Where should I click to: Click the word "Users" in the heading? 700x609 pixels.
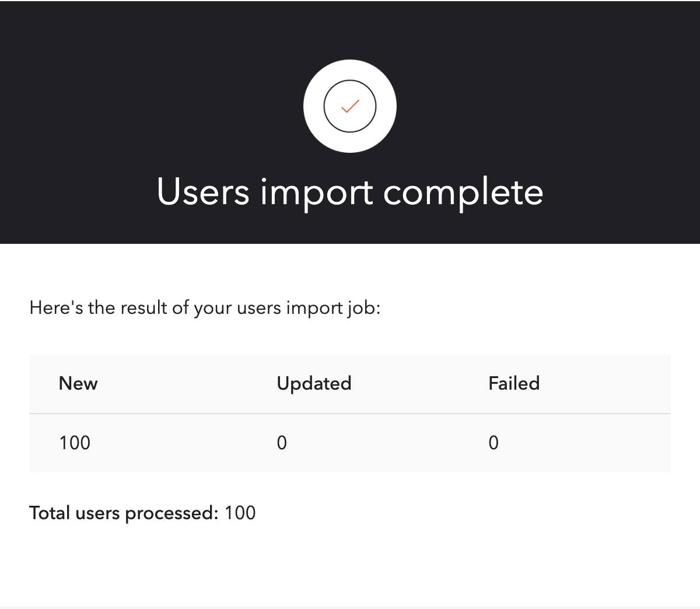[x=203, y=192]
